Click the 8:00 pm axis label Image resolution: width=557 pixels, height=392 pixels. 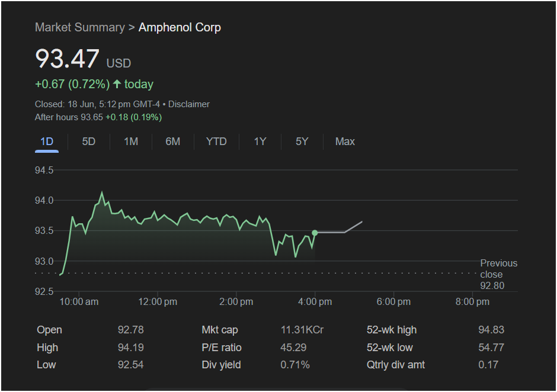472,302
